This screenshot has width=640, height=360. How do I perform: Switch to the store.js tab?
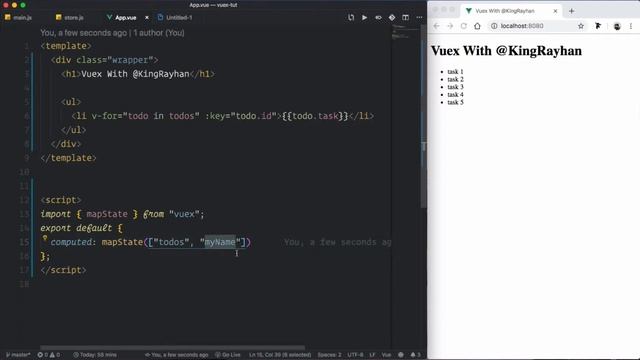(70, 18)
